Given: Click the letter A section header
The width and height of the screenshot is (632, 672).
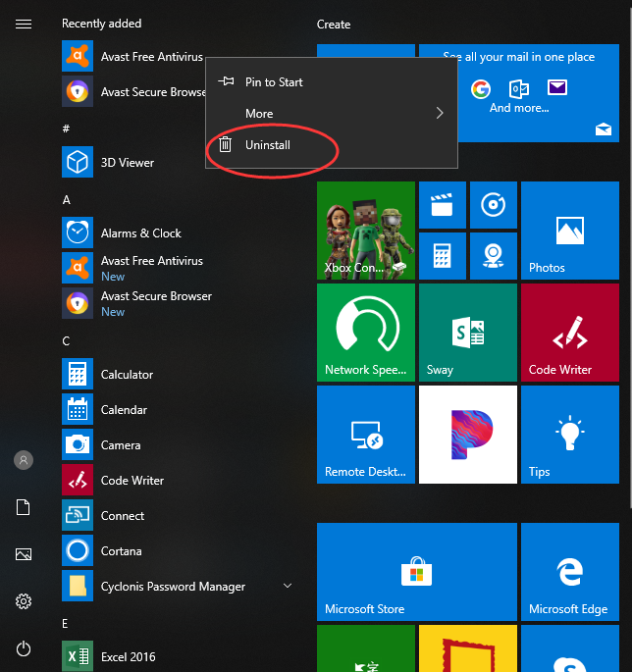Looking at the screenshot, I should [67, 200].
